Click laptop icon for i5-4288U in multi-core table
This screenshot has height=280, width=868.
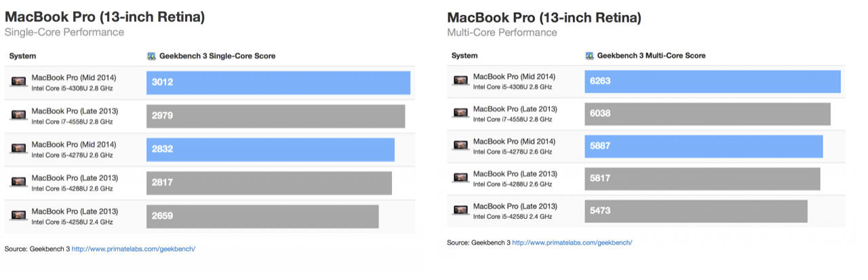click(461, 178)
